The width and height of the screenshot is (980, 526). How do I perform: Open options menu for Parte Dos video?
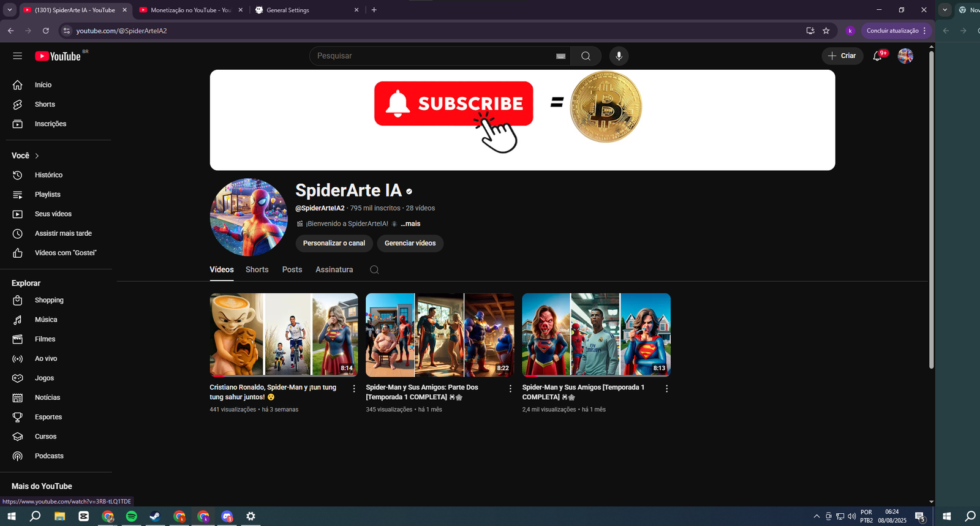click(x=510, y=389)
